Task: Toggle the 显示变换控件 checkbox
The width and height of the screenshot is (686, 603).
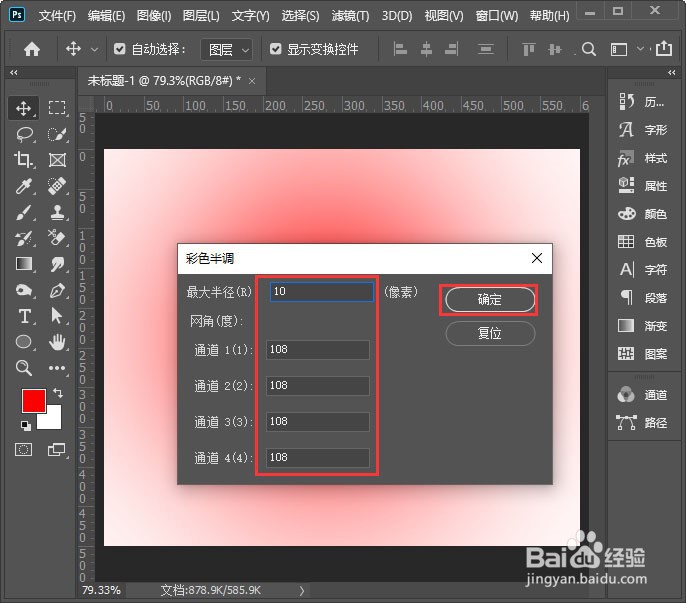Action: [276, 49]
